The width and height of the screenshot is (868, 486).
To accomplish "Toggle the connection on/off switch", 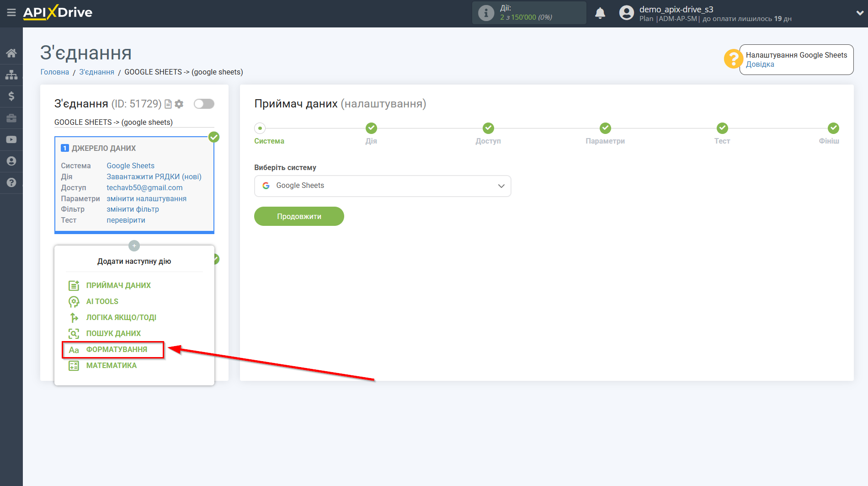I will [204, 104].
